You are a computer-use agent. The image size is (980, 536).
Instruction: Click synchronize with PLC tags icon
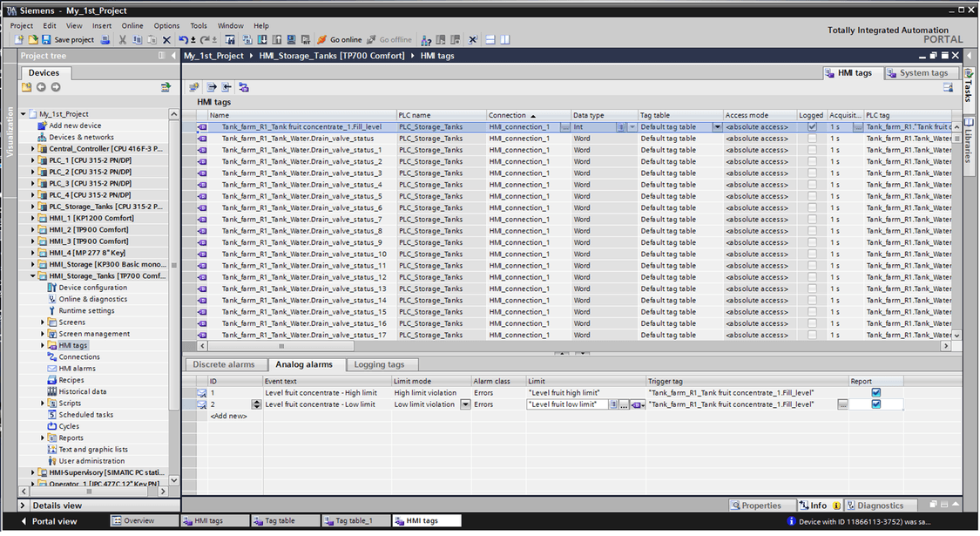[x=244, y=87]
